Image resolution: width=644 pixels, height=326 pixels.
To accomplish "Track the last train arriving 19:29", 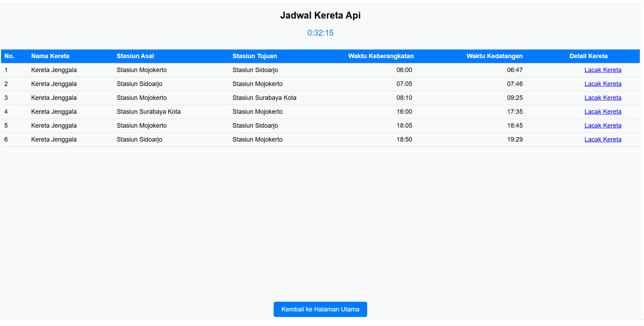I will click(x=602, y=140).
